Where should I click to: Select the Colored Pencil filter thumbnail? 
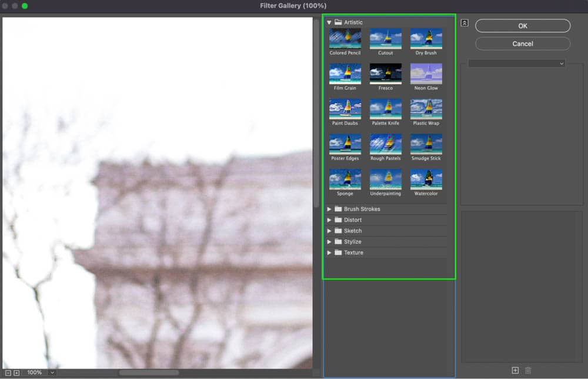[345, 39]
